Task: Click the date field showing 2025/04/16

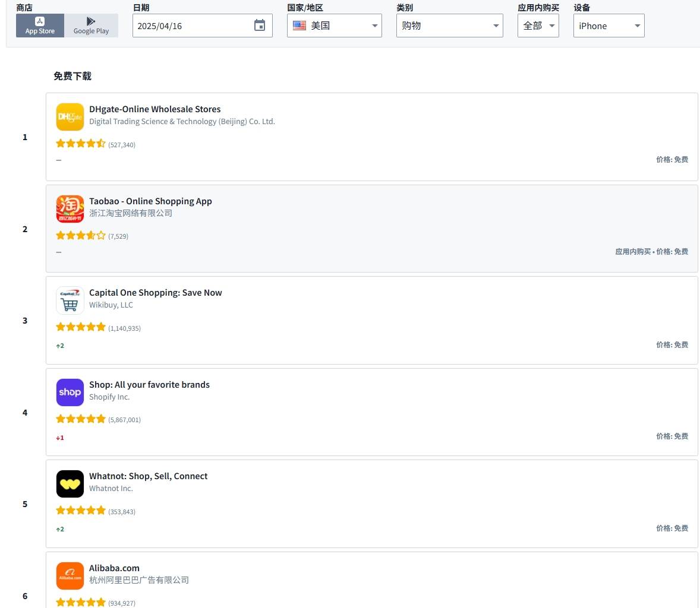Action: point(202,26)
